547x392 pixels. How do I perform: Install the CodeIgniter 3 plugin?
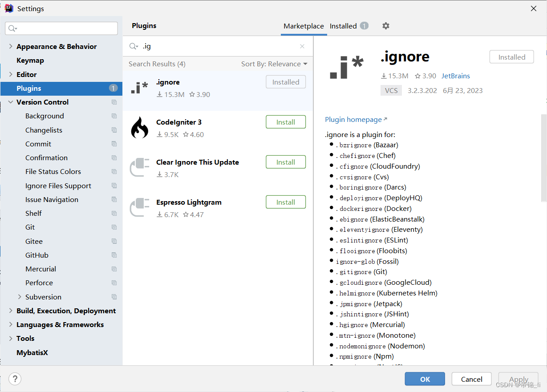pos(286,122)
